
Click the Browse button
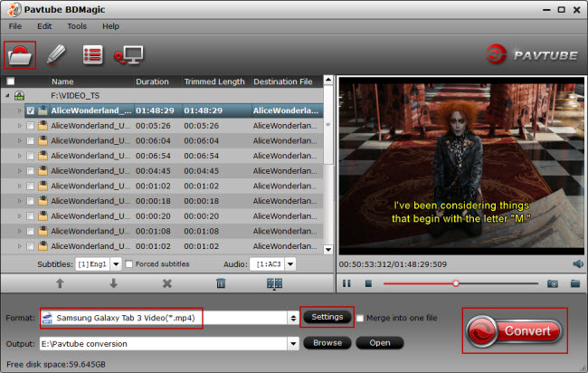click(327, 342)
